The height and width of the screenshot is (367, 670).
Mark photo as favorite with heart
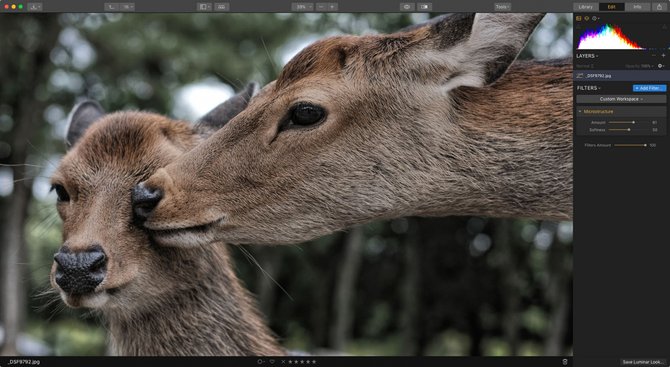coord(272,362)
